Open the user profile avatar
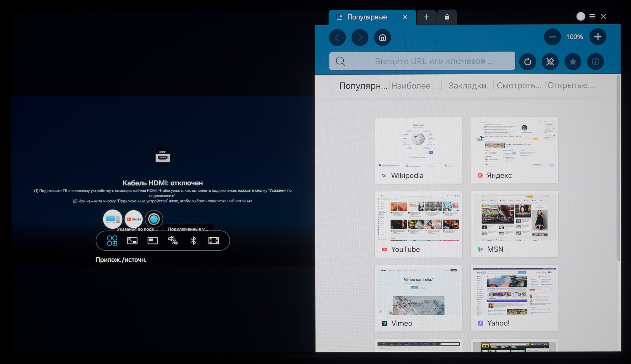The image size is (631, 364). pyautogui.click(x=581, y=16)
